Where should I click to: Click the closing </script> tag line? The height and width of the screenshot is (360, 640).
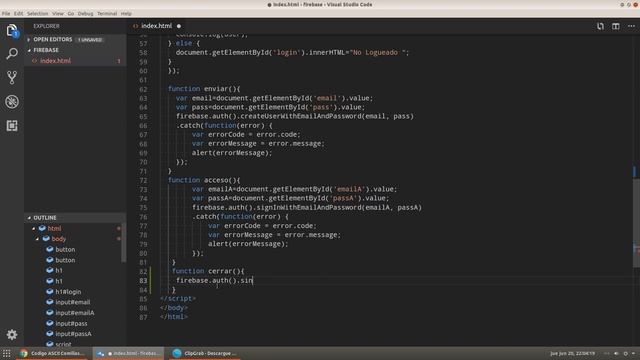click(x=178, y=299)
